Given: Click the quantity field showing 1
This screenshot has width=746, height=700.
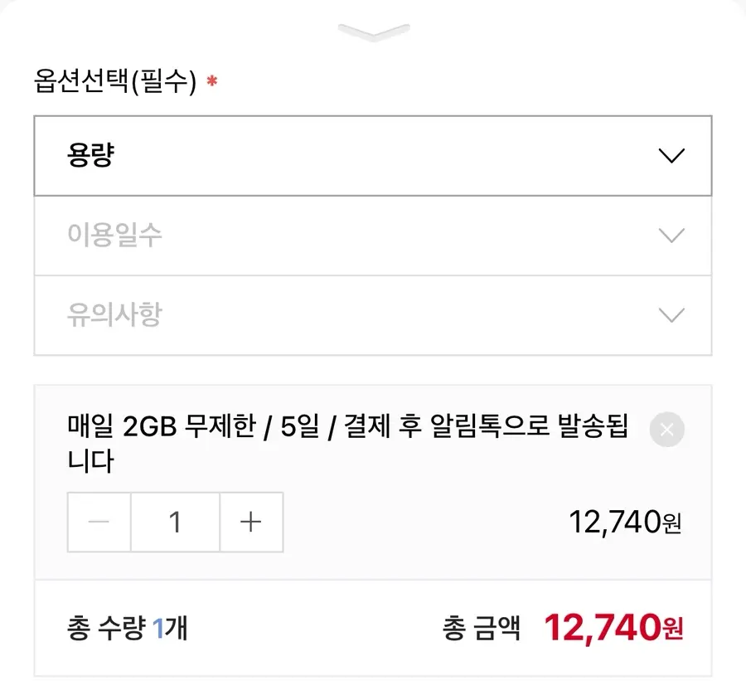Looking at the screenshot, I should [175, 523].
